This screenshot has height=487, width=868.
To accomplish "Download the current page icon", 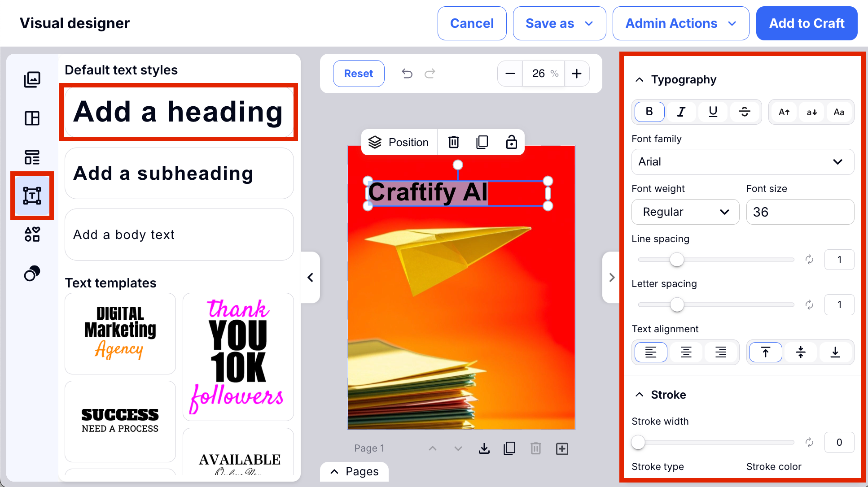I will [x=484, y=448].
